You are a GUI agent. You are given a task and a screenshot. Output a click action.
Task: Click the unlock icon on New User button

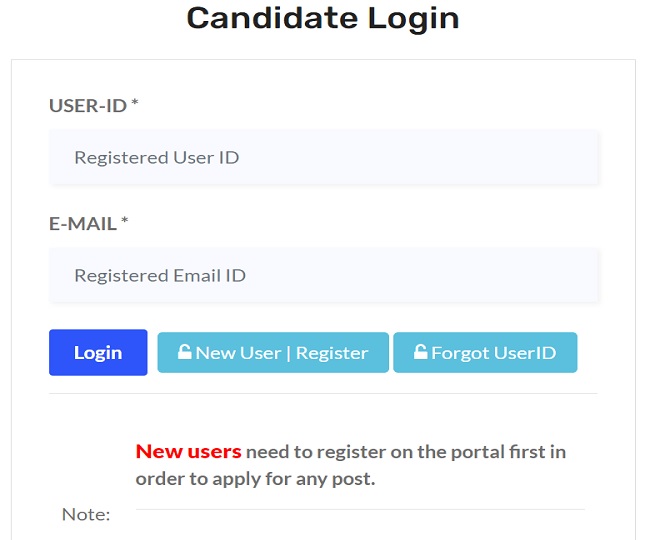click(184, 352)
